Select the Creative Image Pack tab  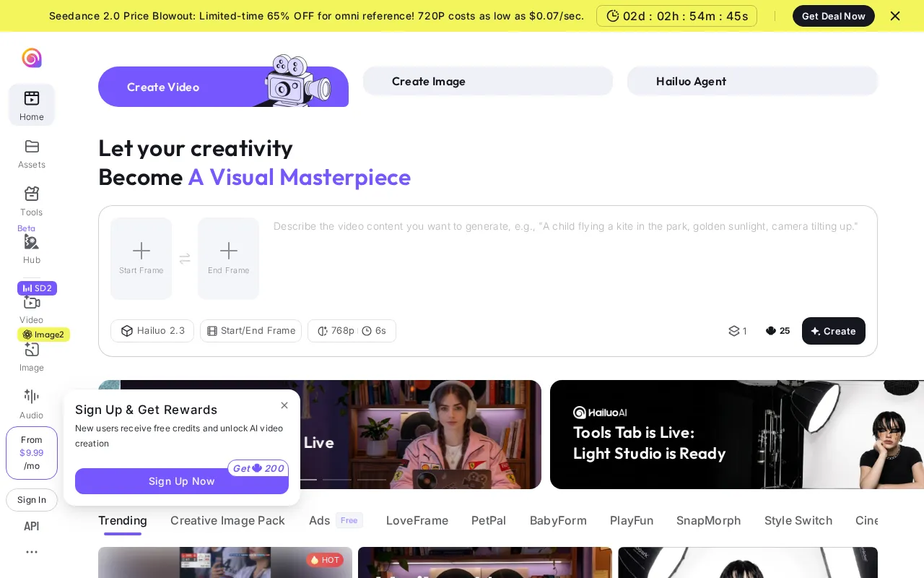click(227, 520)
